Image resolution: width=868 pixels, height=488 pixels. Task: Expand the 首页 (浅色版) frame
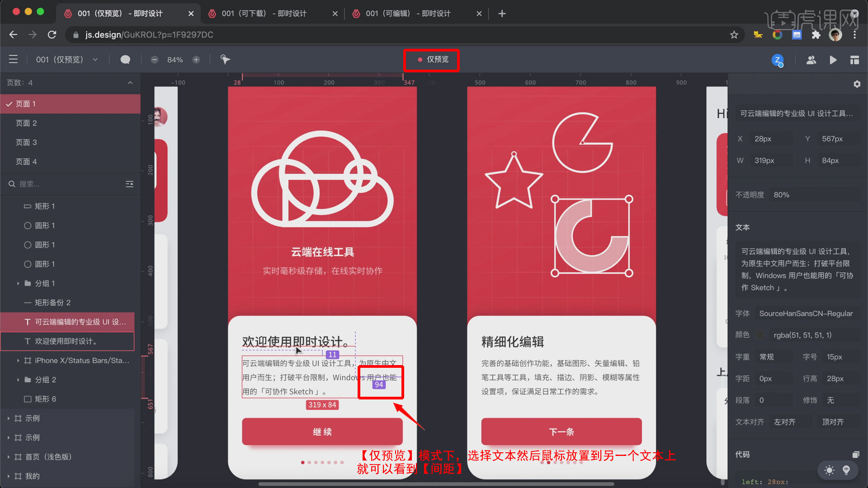[8, 457]
